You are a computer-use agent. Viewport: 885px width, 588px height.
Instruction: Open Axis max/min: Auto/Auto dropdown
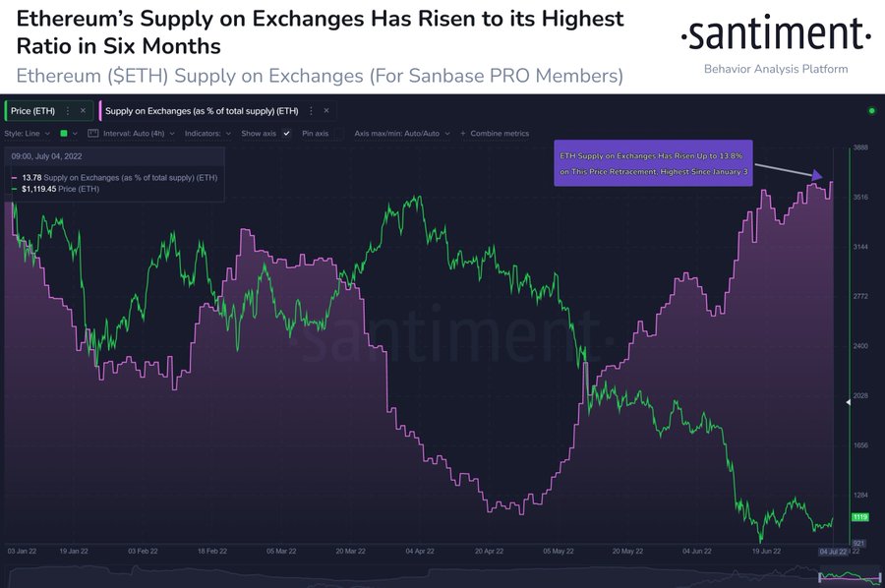[402, 133]
